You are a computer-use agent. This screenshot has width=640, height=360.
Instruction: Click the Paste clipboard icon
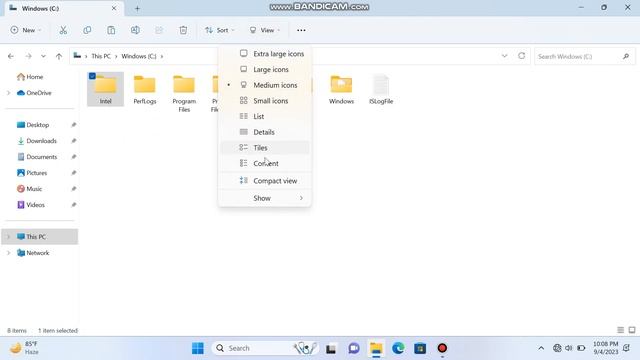pos(111,30)
